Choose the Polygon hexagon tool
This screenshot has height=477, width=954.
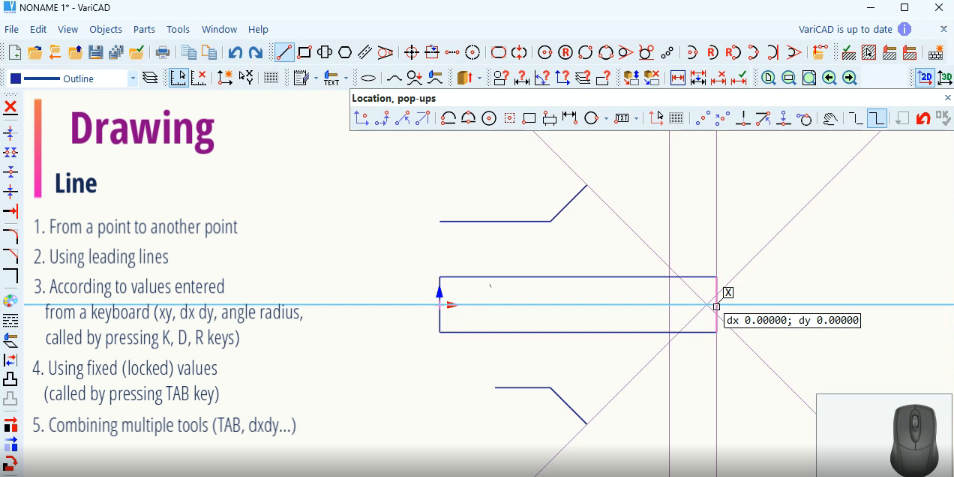(345, 52)
